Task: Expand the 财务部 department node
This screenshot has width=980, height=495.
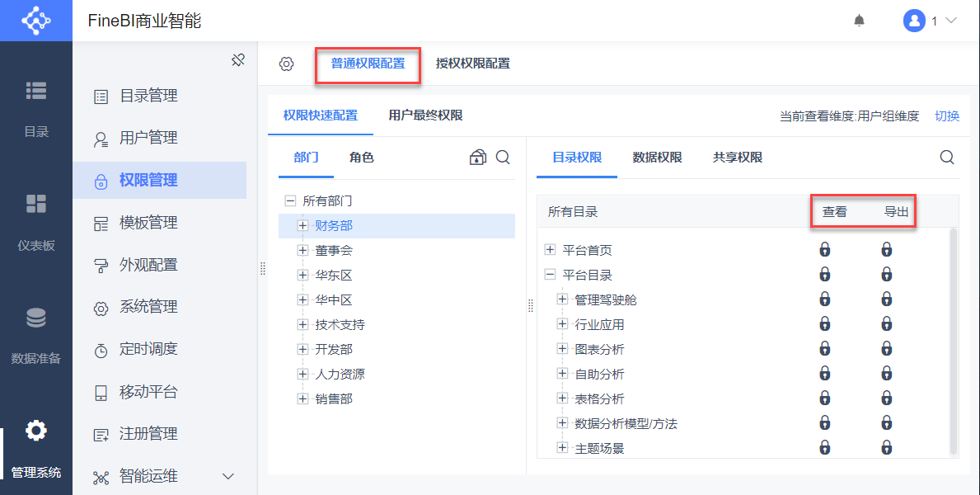Action: tap(302, 225)
